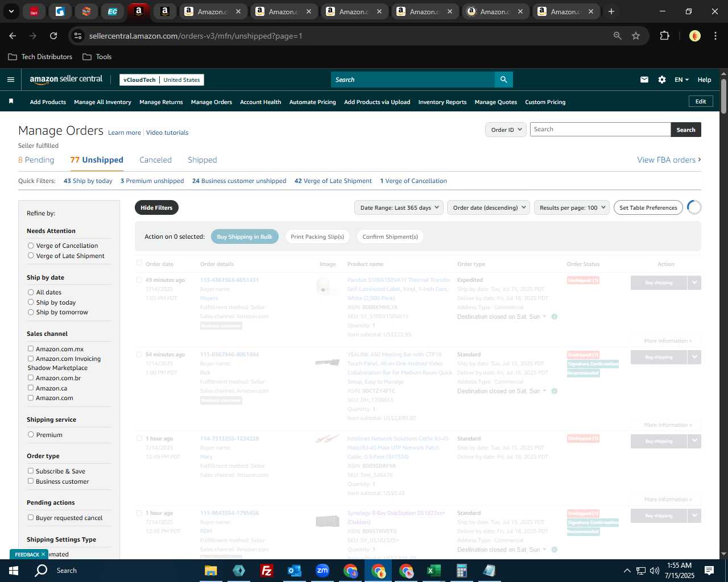Expand Buy shipping arrow for order 111-0367946-8061044

[694, 357]
